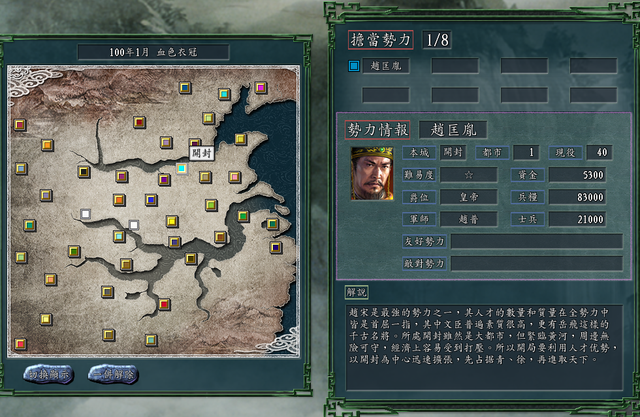Image resolution: width=640 pixels, height=417 pixels.
Task: Pick the pink city marker near the eastern coast
Action: pos(234,177)
